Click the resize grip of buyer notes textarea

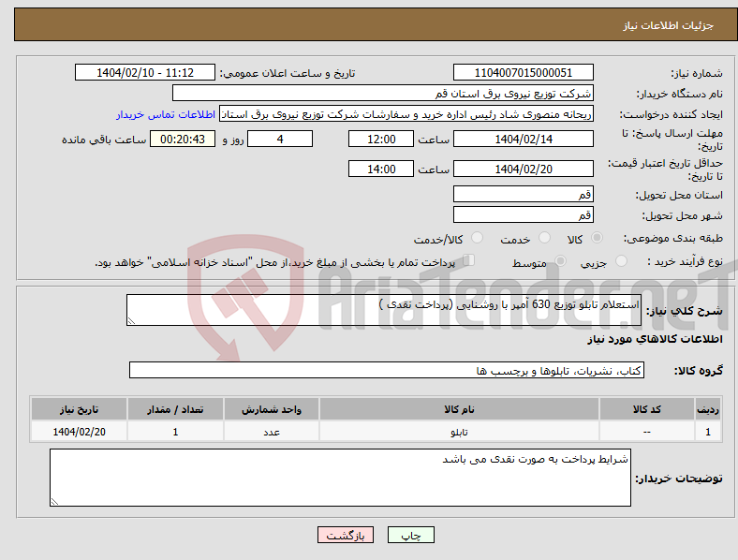[x=54, y=502]
